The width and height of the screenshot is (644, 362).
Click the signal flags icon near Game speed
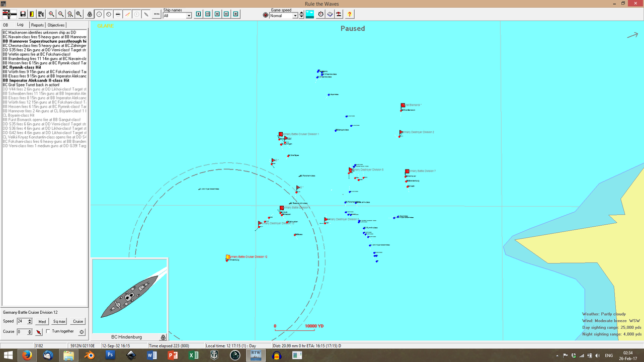pyautogui.click(x=339, y=14)
